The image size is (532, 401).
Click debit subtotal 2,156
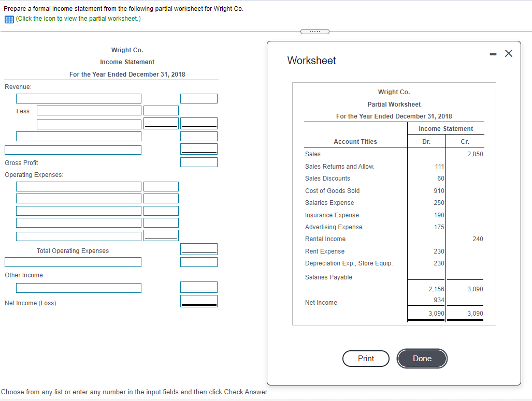pyautogui.click(x=436, y=289)
